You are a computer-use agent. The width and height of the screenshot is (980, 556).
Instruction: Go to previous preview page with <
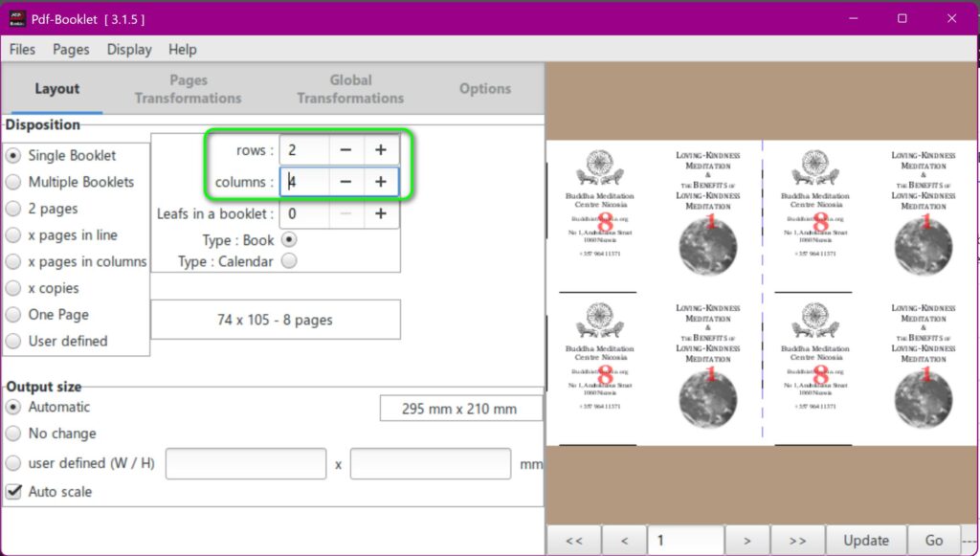point(624,541)
